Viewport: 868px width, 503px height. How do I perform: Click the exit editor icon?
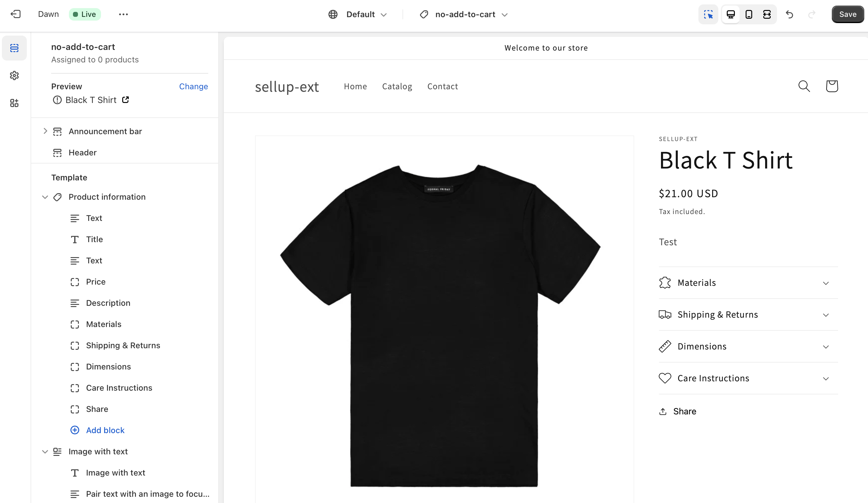tap(16, 14)
